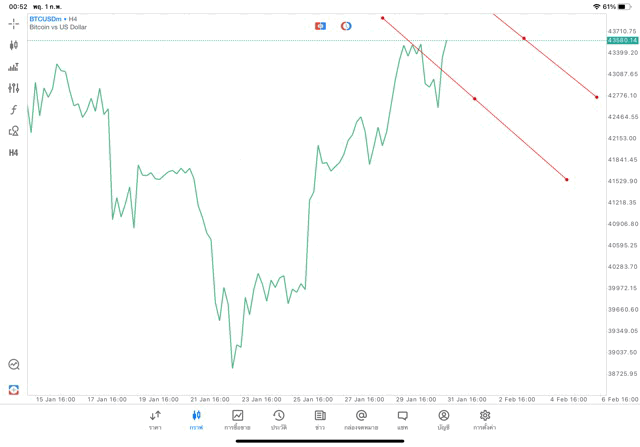Switch to the ราคา (Quotes) tab
This screenshot has width=640, height=447.
155,419
